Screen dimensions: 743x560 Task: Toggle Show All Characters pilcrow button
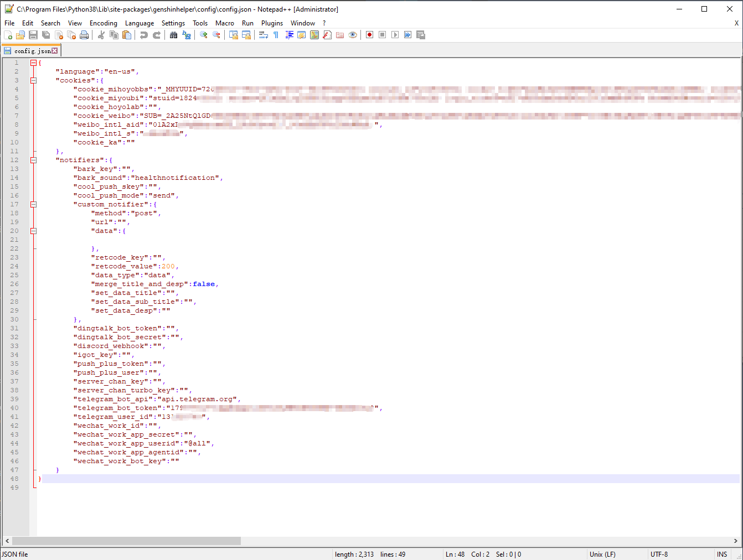(x=276, y=35)
